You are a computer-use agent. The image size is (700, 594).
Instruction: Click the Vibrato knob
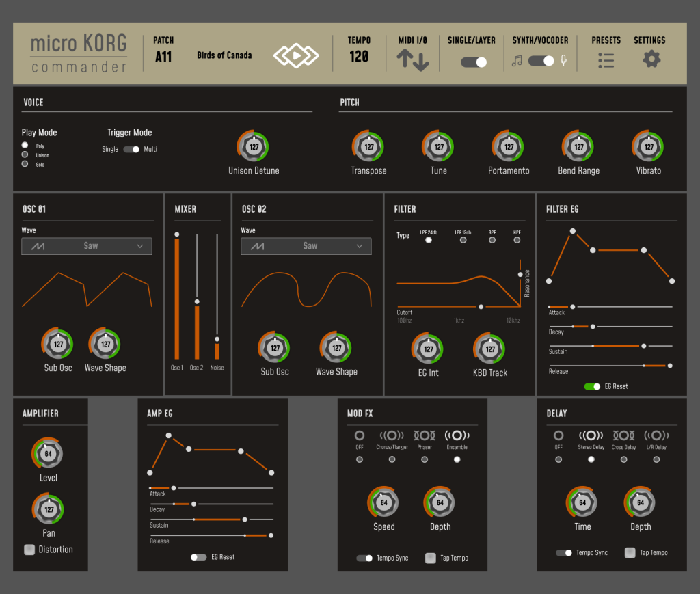click(648, 146)
